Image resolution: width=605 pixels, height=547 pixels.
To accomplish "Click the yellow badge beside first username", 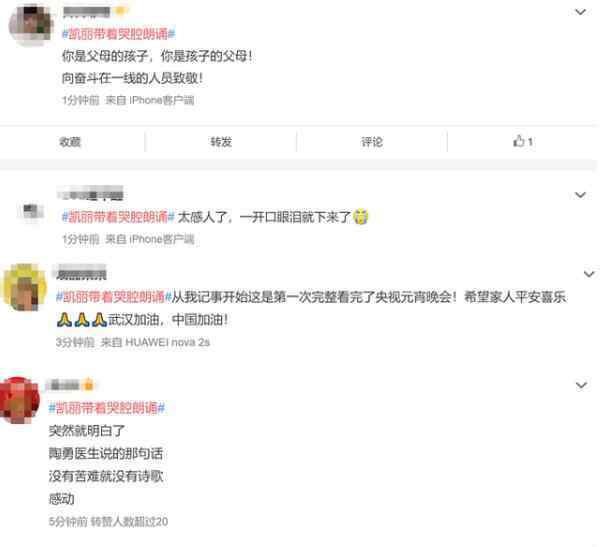I will pos(121,11).
